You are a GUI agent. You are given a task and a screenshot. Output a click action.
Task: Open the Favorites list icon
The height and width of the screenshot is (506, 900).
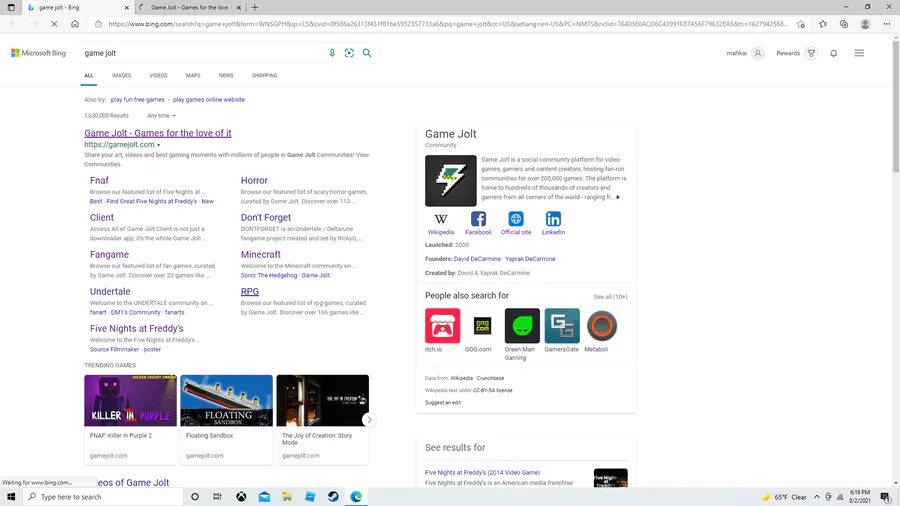pos(823,24)
